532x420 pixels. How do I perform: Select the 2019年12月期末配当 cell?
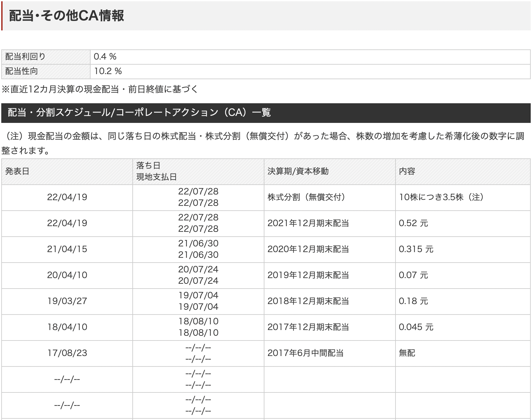330,275
